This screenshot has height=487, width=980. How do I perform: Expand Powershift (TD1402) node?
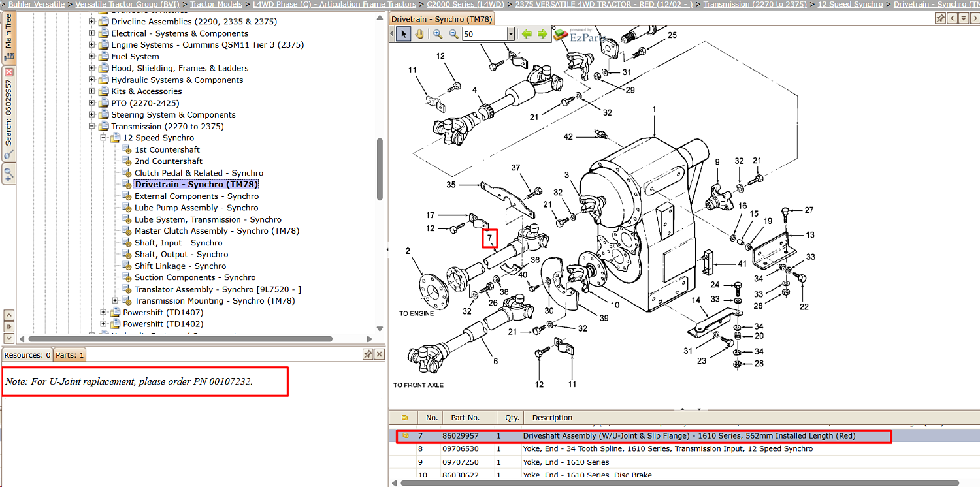click(x=104, y=324)
